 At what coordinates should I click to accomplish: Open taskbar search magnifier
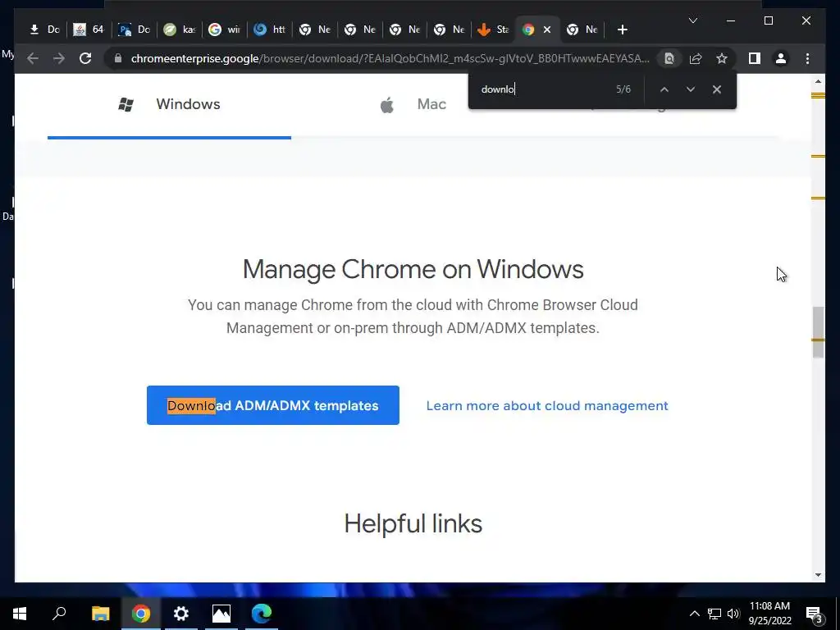pyautogui.click(x=59, y=614)
